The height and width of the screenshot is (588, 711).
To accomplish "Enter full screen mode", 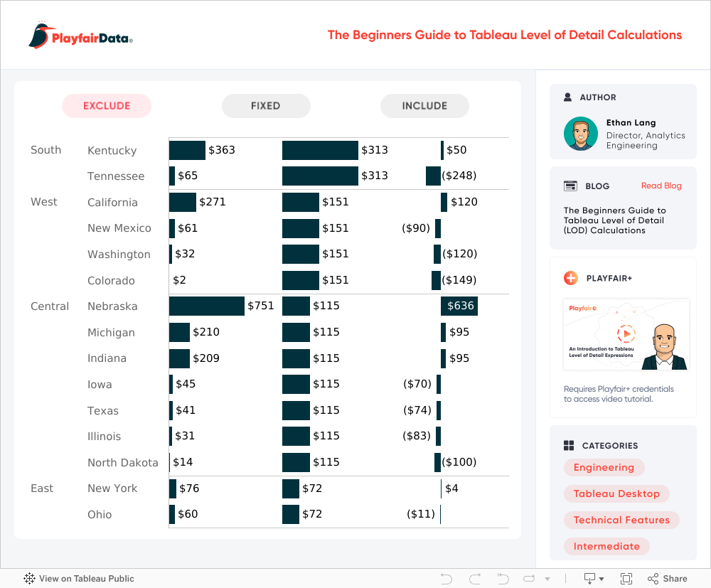I will click(x=626, y=579).
